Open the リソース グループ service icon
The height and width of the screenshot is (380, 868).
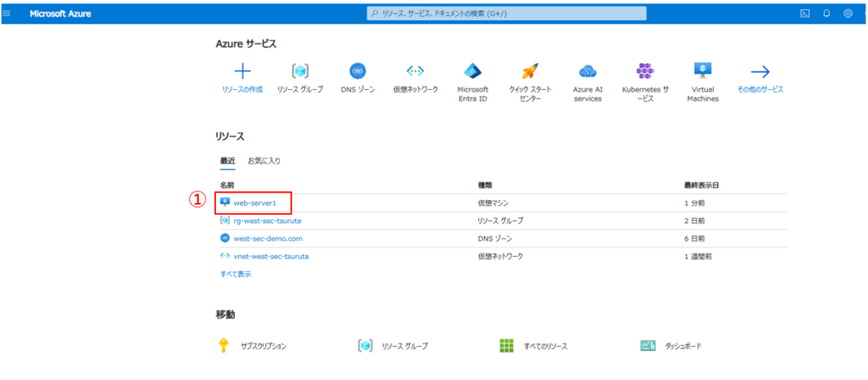pyautogui.click(x=300, y=71)
